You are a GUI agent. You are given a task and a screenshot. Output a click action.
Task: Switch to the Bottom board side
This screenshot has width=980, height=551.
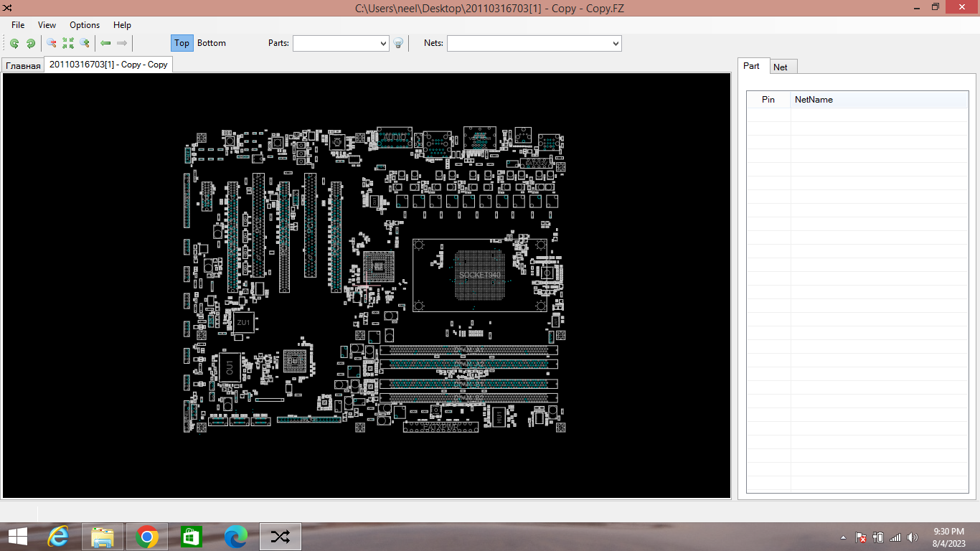coord(212,43)
